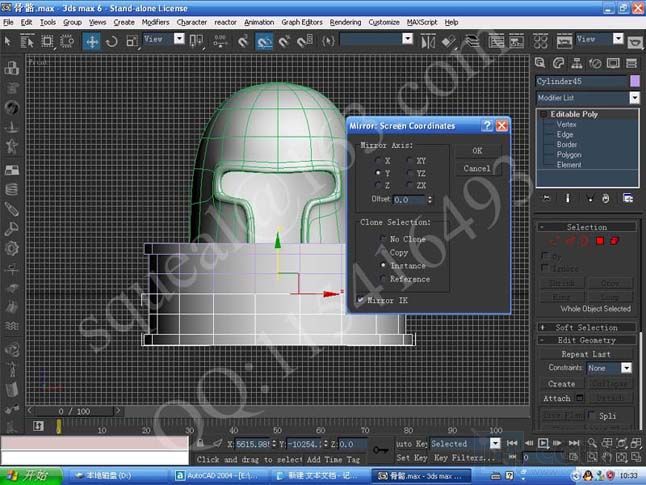Screen dimensions: 646x485
Task: Toggle the highlighted Angle Snap tool
Action: (x=264, y=42)
